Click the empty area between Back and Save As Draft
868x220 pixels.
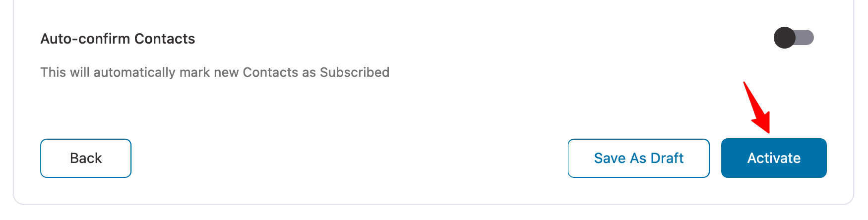pos(347,158)
